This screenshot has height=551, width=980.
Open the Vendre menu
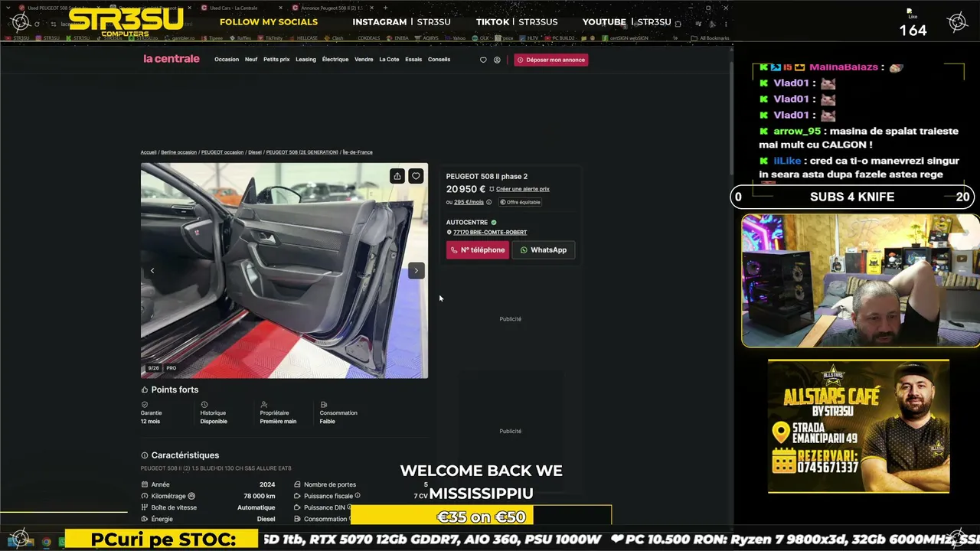tap(364, 60)
